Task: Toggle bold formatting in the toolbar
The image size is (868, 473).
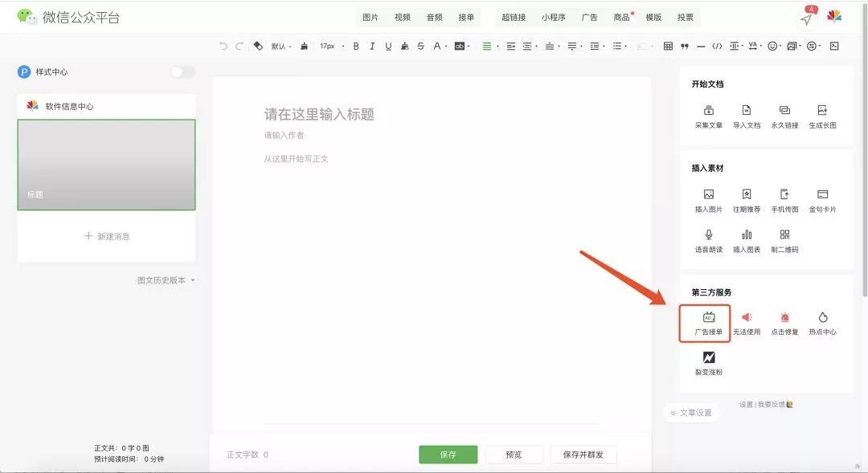Action: (x=356, y=46)
